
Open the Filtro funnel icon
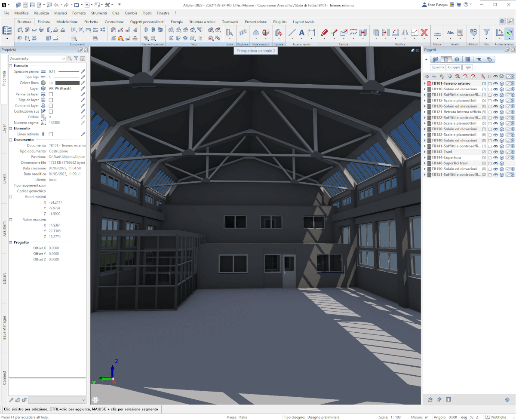click(x=486, y=32)
